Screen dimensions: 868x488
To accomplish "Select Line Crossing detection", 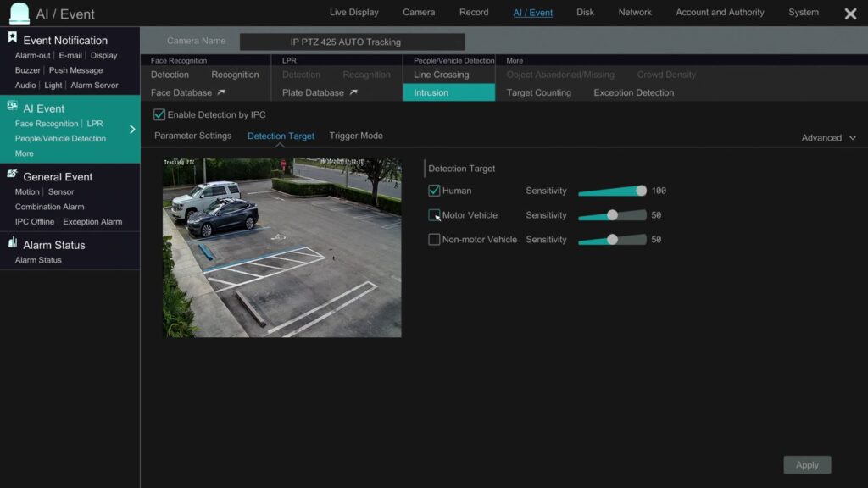I will point(441,75).
